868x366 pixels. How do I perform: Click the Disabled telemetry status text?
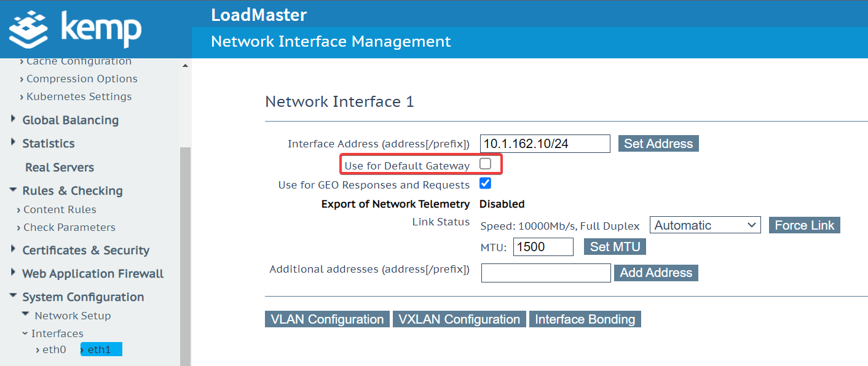pos(502,204)
